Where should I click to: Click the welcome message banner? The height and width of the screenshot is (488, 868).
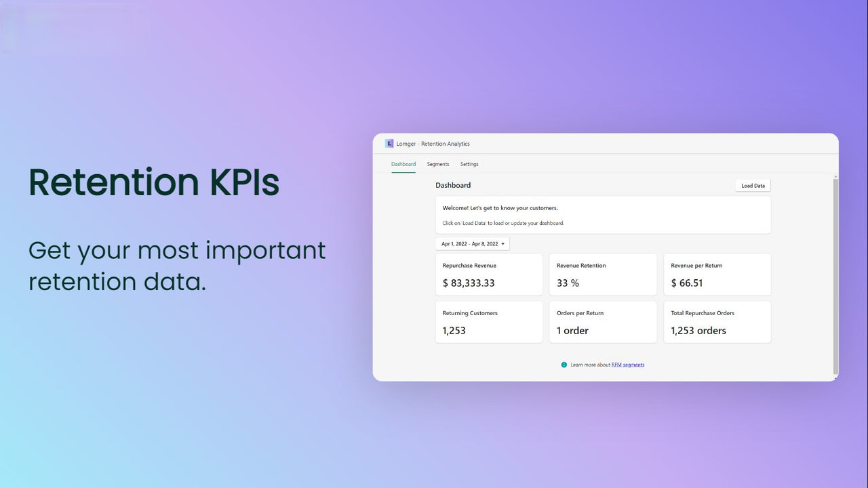pos(602,213)
